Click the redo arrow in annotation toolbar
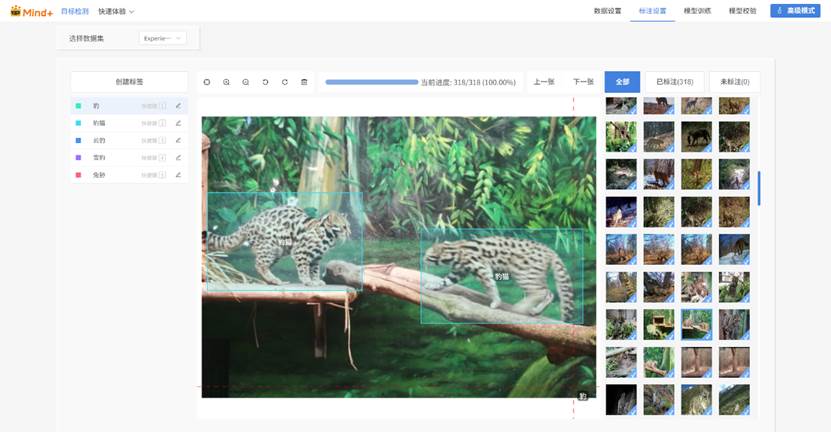This screenshot has height=432, width=831. [x=285, y=82]
